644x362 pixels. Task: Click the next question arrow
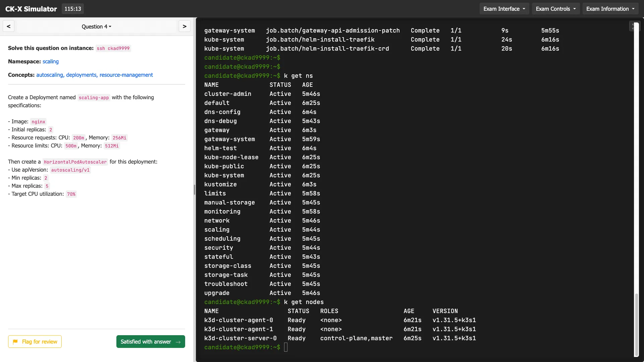click(x=184, y=26)
